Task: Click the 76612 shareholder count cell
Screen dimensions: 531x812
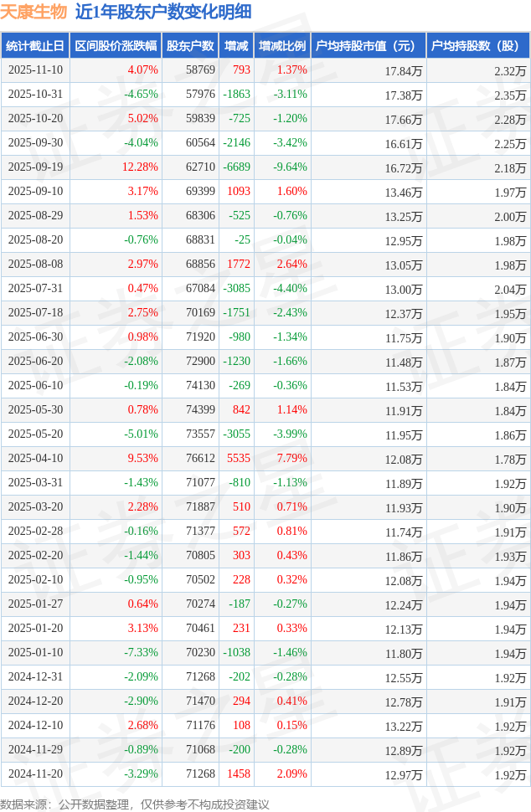Action: pyautogui.click(x=200, y=459)
